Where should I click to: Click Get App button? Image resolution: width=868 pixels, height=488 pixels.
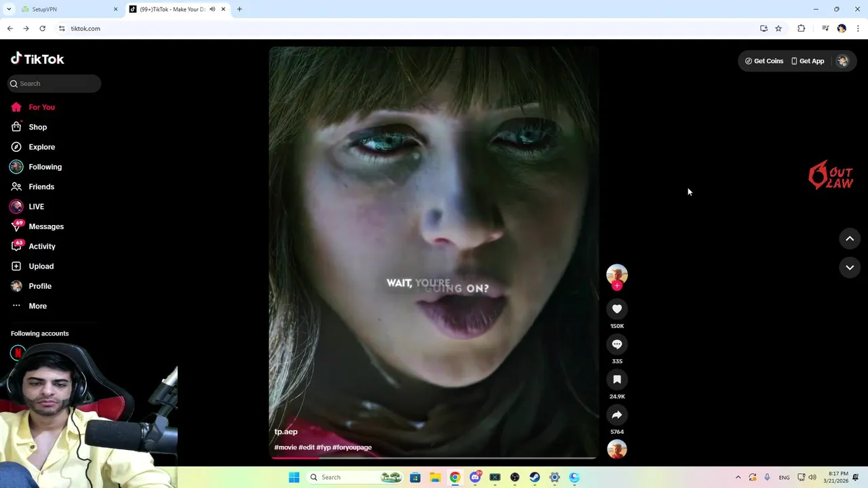point(808,61)
